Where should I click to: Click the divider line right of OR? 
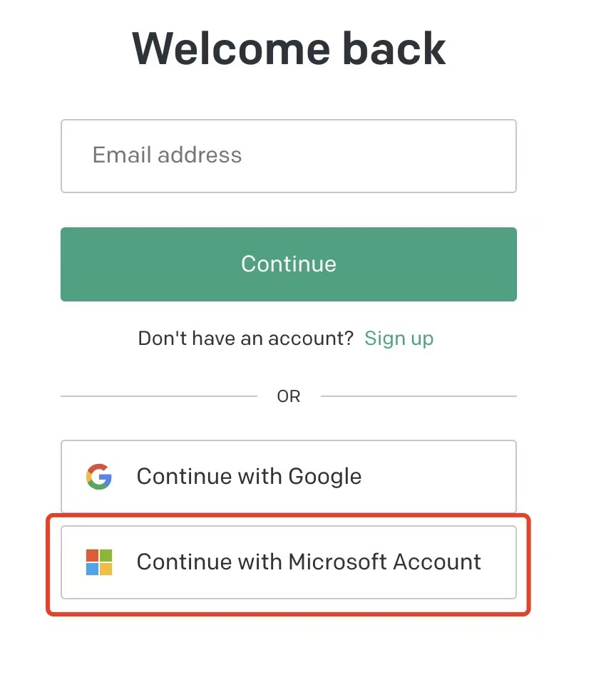(x=419, y=396)
